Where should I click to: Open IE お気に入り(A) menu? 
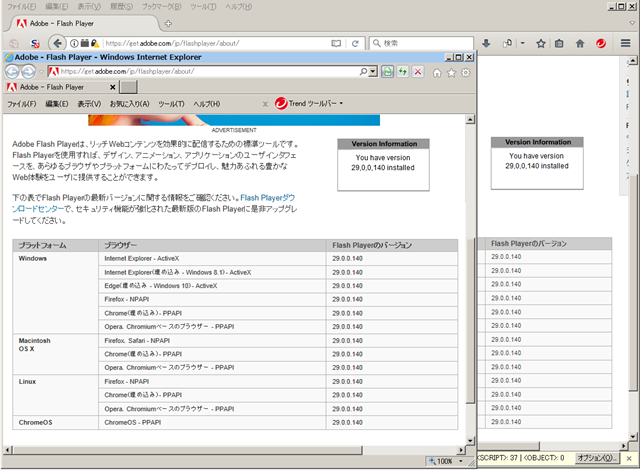pyautogui.click(x=129, y=104)
